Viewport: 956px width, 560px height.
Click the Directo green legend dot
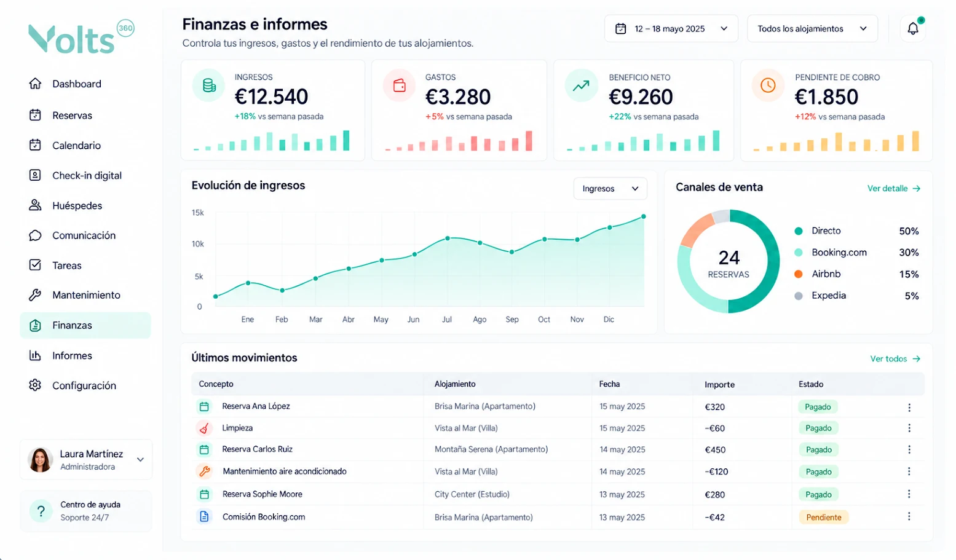799,231
